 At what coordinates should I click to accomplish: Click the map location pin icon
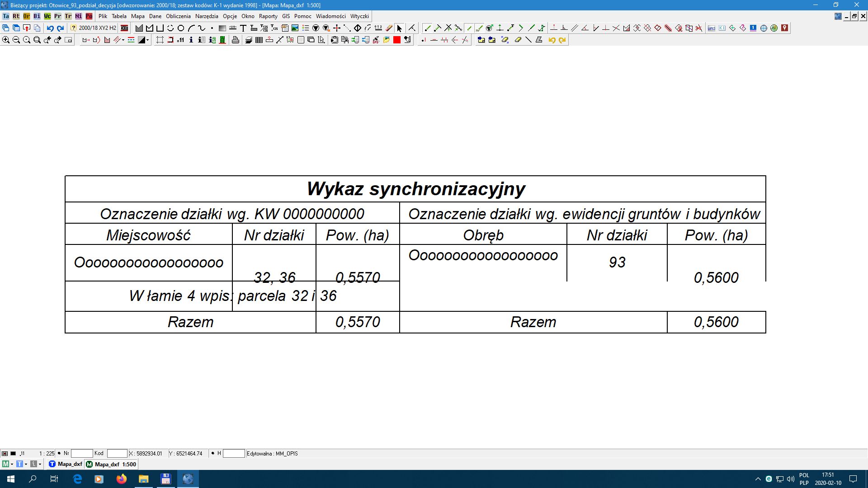[785, 28]
